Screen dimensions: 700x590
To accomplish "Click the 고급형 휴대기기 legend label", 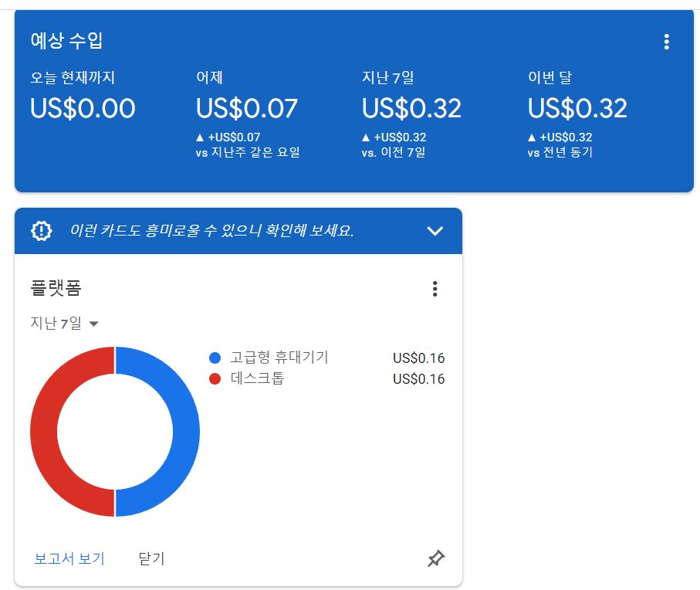I will pyautogui.click(x=279, y=358).
